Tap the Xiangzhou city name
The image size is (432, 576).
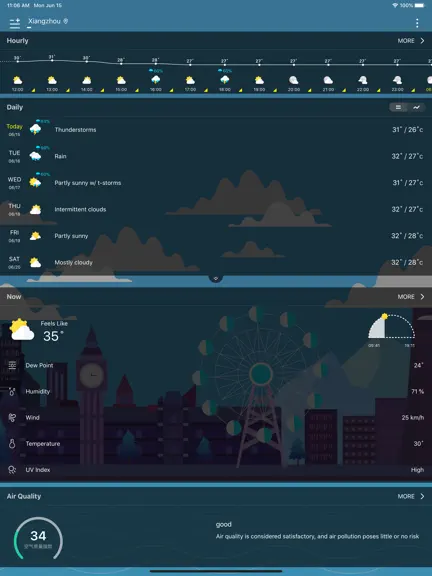[44, 21]
